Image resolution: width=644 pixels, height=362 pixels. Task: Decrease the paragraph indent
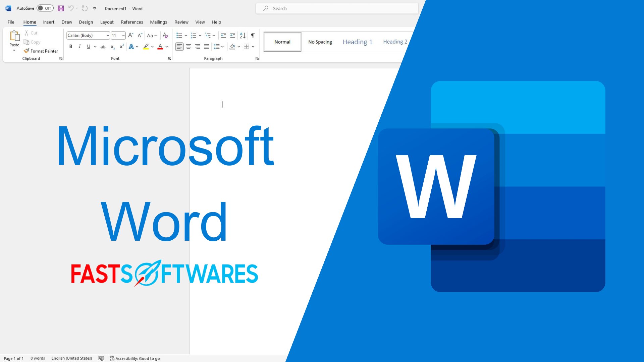click(x=224, y=35)
